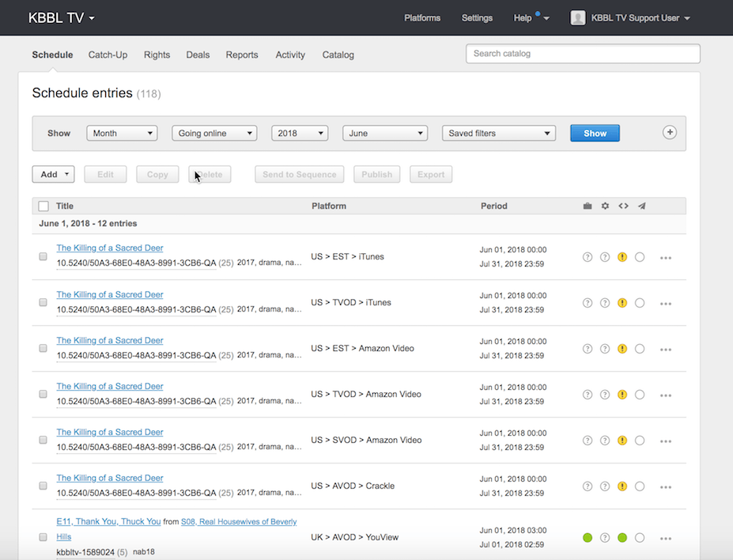Tick the select-all checkbox beside Title

[x=43, y=206]
